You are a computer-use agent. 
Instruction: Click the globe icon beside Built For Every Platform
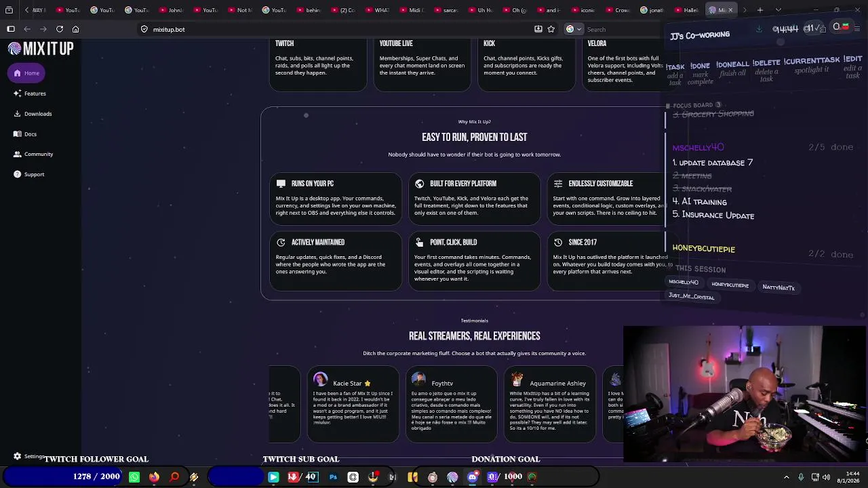pyautogui.click(x=419, y=184)
